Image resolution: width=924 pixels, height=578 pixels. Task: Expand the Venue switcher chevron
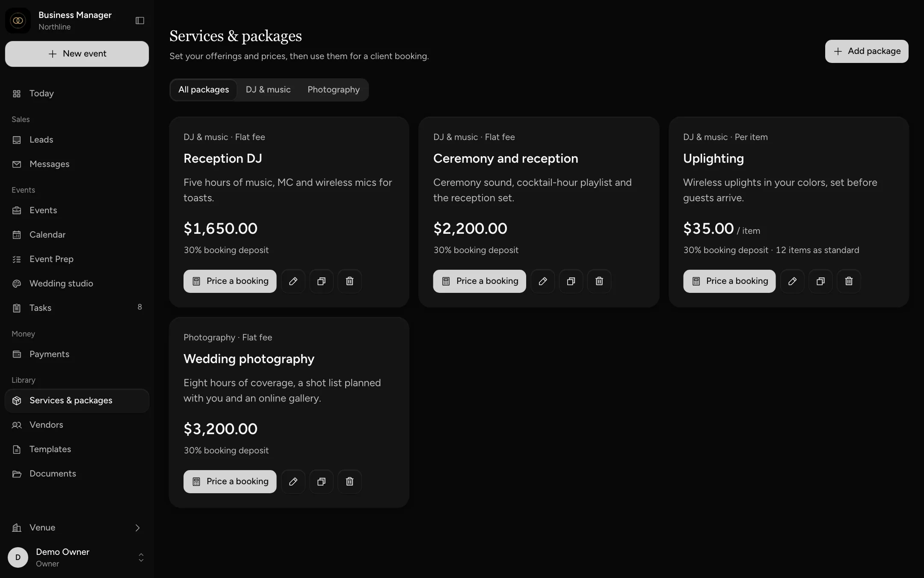tap(138, 528)
